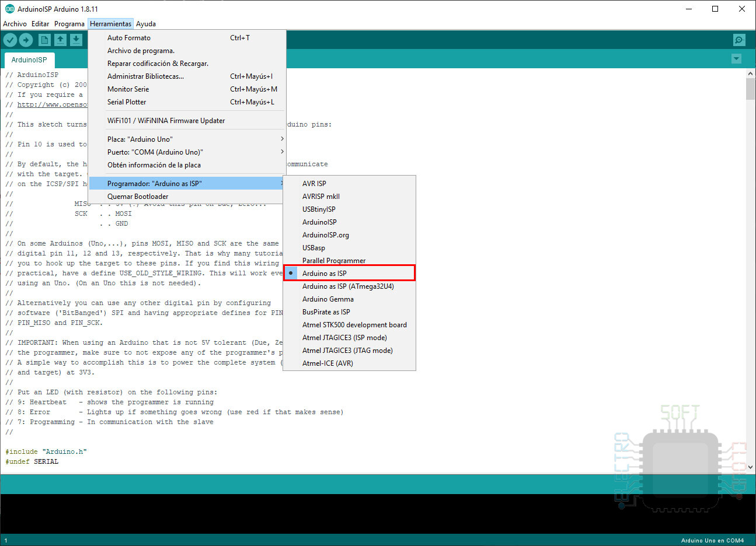Click the Programador: "Arduino as ISP" entry
Screen dimensions: 756x546
(187, 184)
